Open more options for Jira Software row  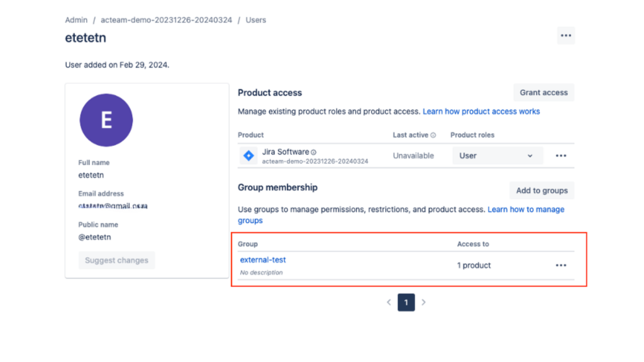[561, 156]
